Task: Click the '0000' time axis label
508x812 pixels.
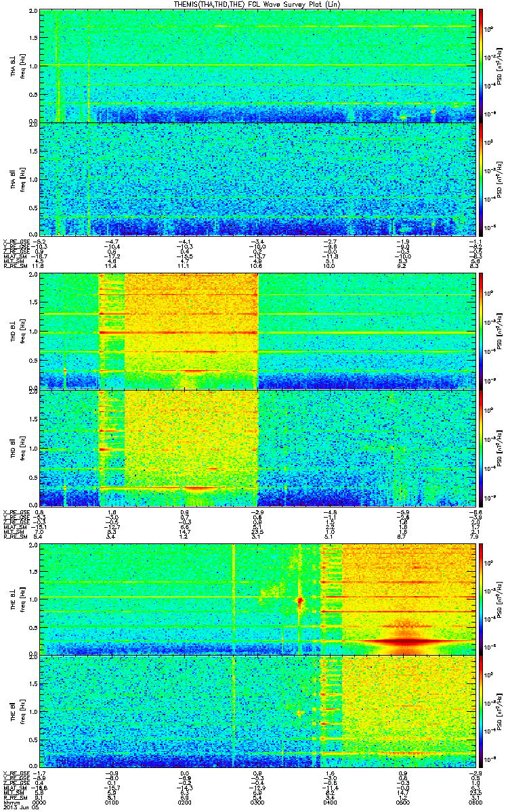Action: click(x=39, y=801)
